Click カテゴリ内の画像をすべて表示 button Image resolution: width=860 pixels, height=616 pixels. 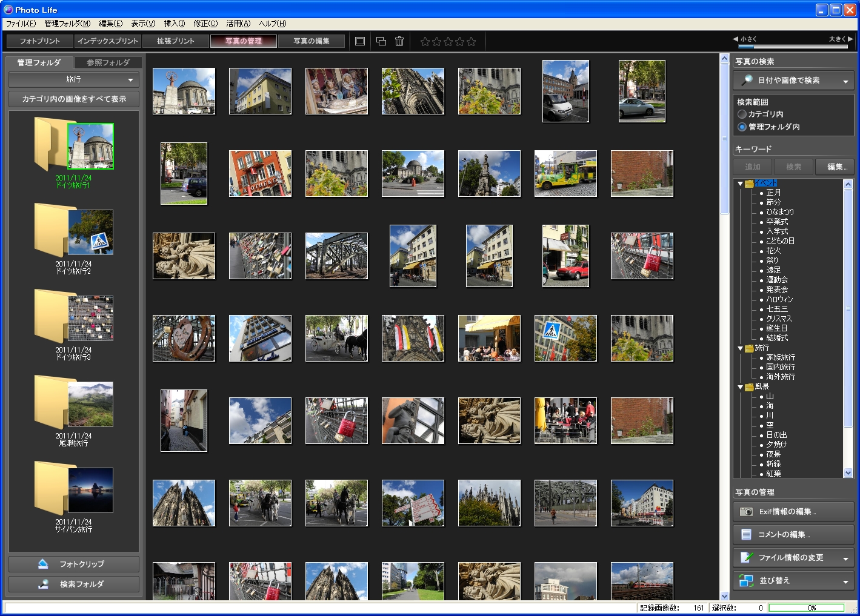pyautogui.click(x=74, y=99)
